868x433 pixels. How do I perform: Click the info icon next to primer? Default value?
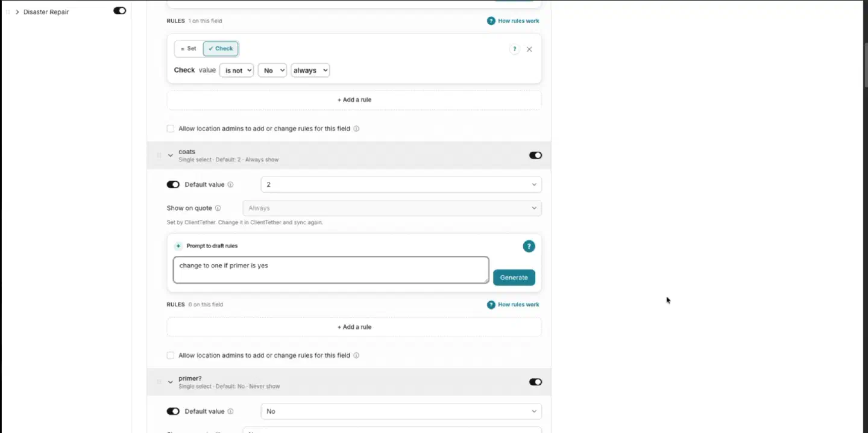pos(230,411)
